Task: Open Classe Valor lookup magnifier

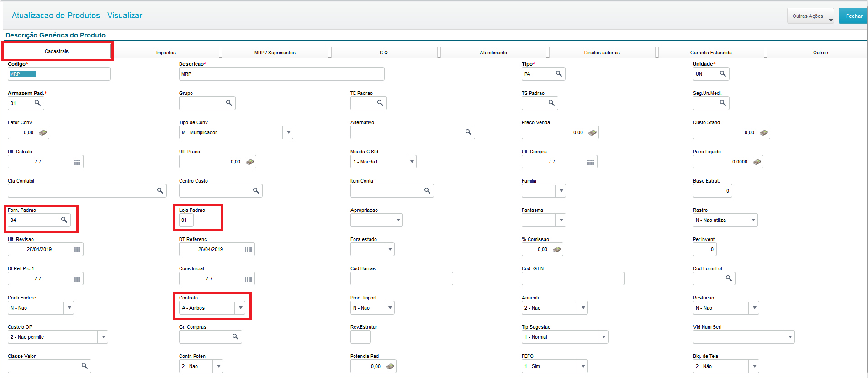Action: [85, 366]
